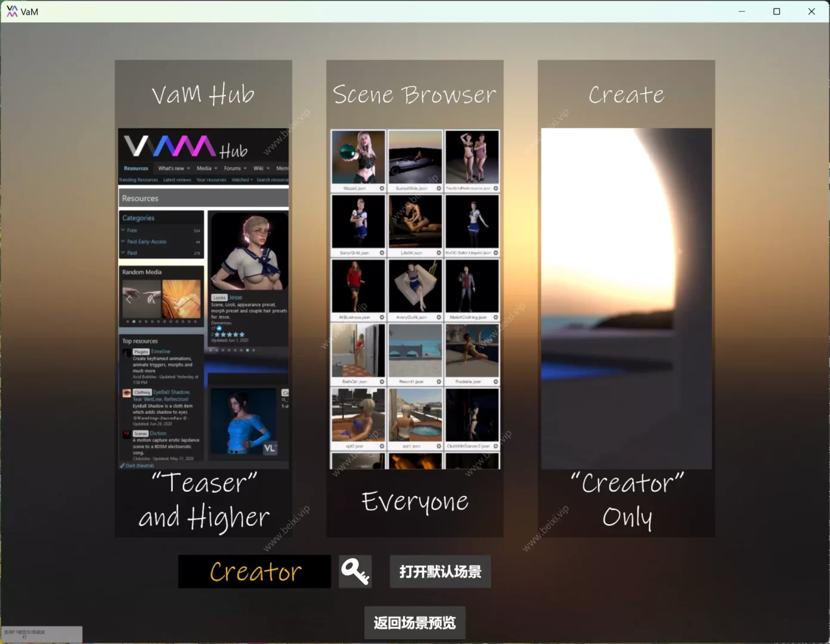Click the gear beside BathGirl.json
Screen dimensions: 830x644
click(382, 382)
